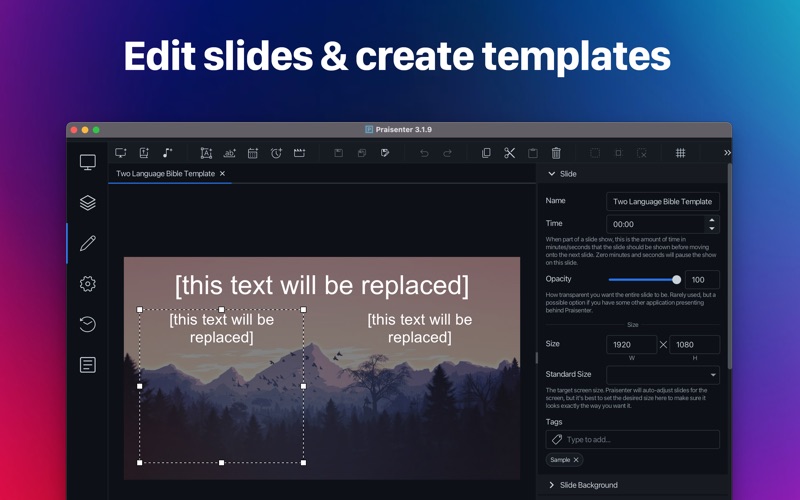Select the Two Language Bible Template tab
This screenshot has width=800, height=500.
coord(165,173)
